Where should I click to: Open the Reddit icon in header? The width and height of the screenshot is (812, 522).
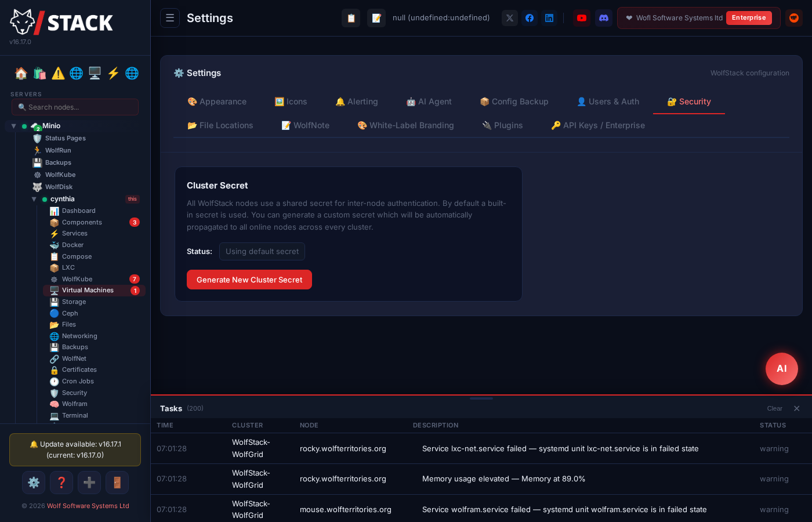(794, 18)
